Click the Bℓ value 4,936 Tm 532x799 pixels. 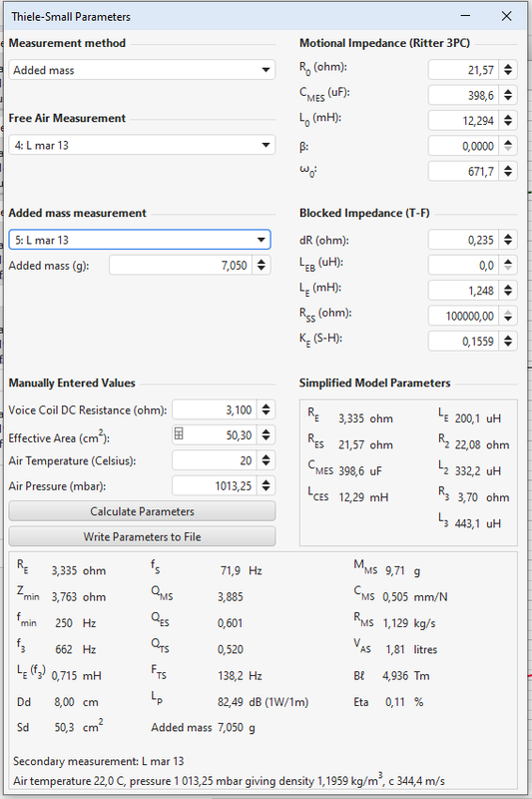406,676
